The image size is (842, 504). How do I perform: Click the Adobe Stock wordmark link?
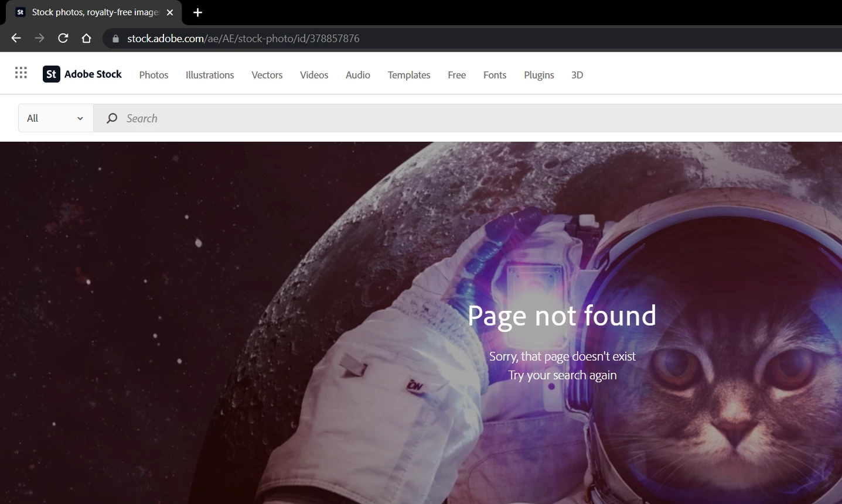point(93,74)
